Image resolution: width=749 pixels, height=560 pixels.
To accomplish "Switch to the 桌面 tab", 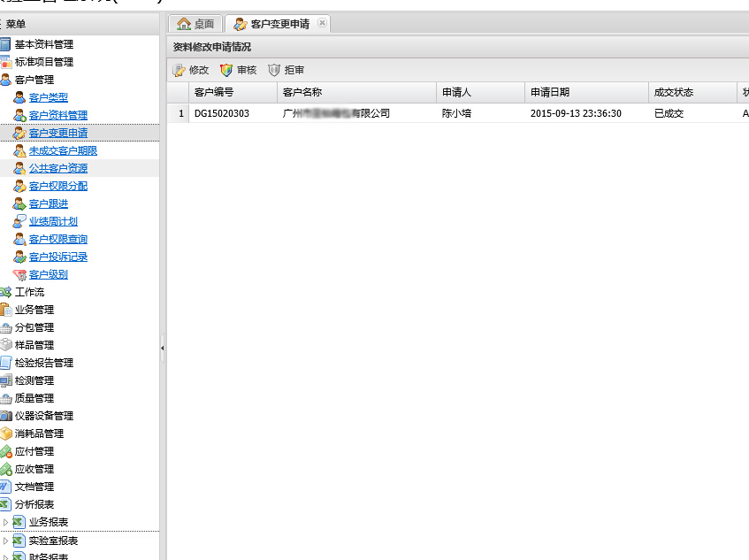I will click(195, 24).
